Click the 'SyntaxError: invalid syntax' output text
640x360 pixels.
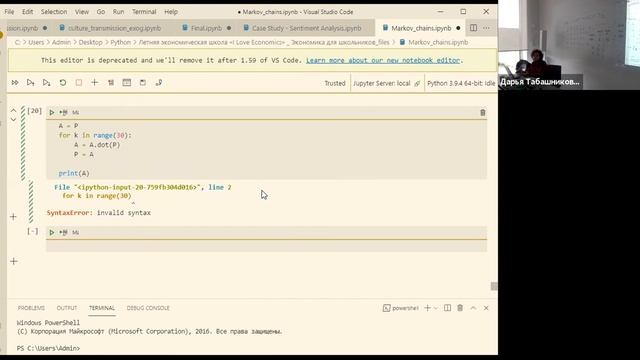pos(99,213)
